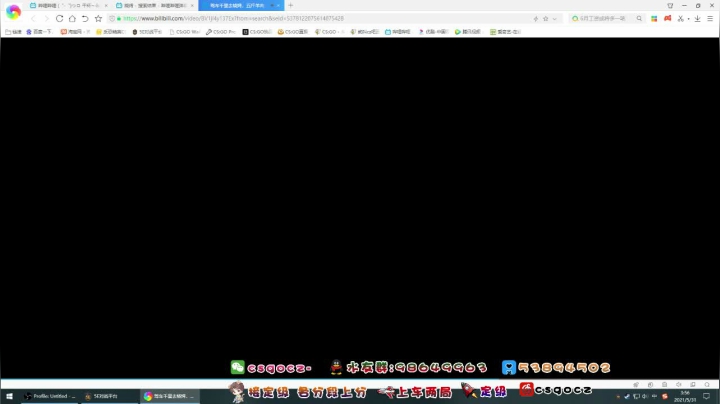Click the favorites star next to home
720x404 pixels.
coord(98,19)
